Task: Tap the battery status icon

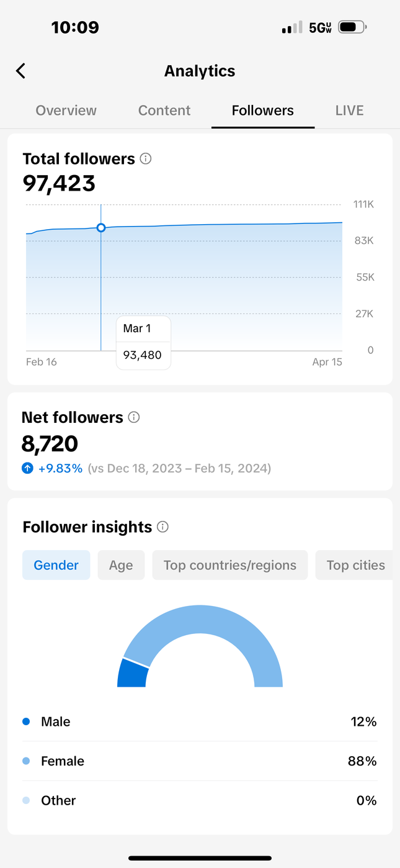Action: [x=352, y=27]
